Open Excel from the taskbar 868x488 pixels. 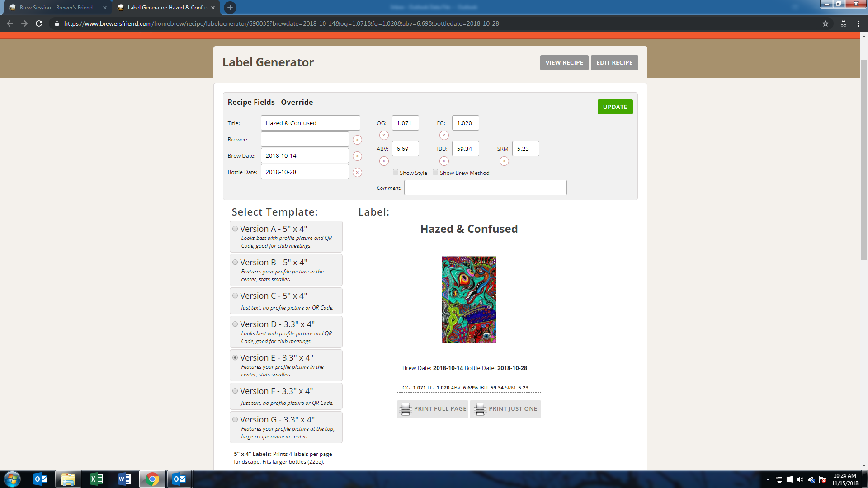96,479
